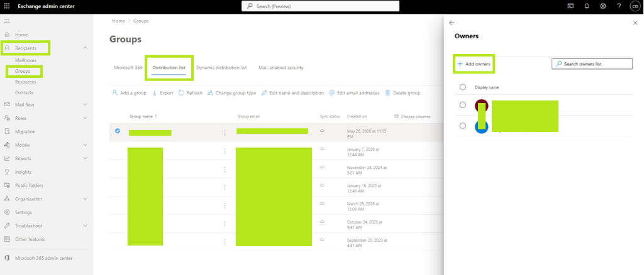
Task: Open Insights in the sidebar
Action: (23, 172)
